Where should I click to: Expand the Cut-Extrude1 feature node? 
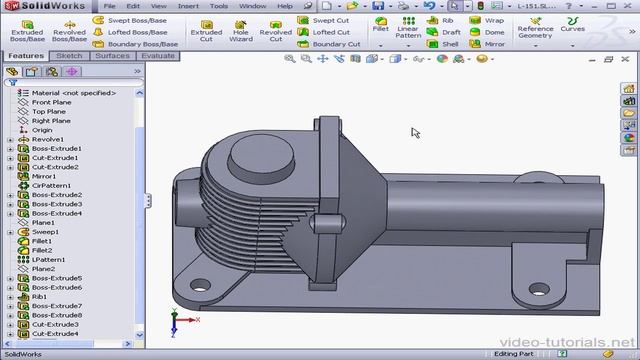click(10, 158)
